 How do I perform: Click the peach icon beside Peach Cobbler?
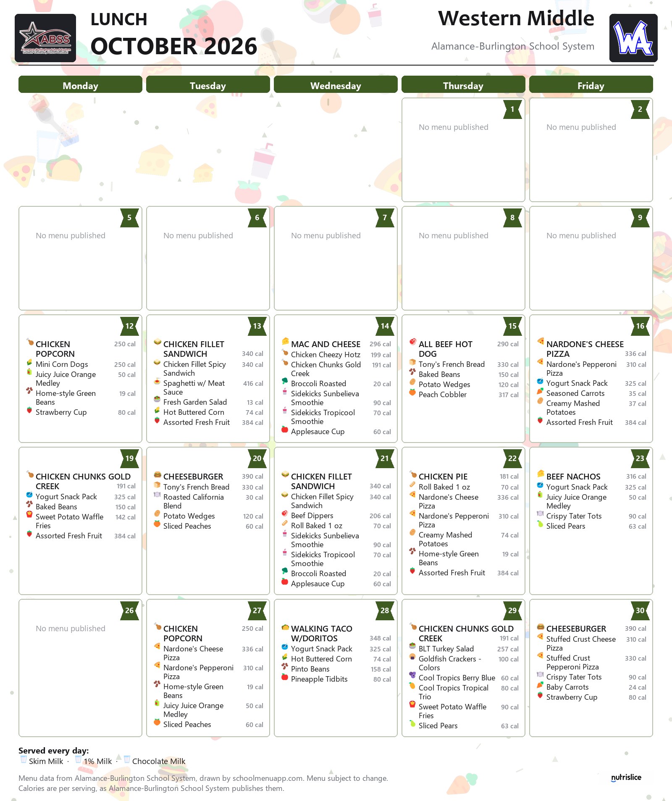coord(412,393)
